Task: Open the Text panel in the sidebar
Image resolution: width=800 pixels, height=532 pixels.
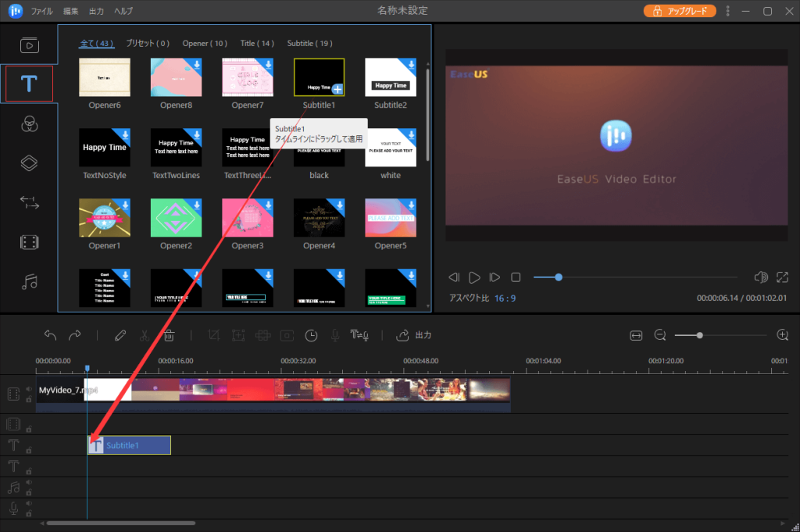Action: 29,84
